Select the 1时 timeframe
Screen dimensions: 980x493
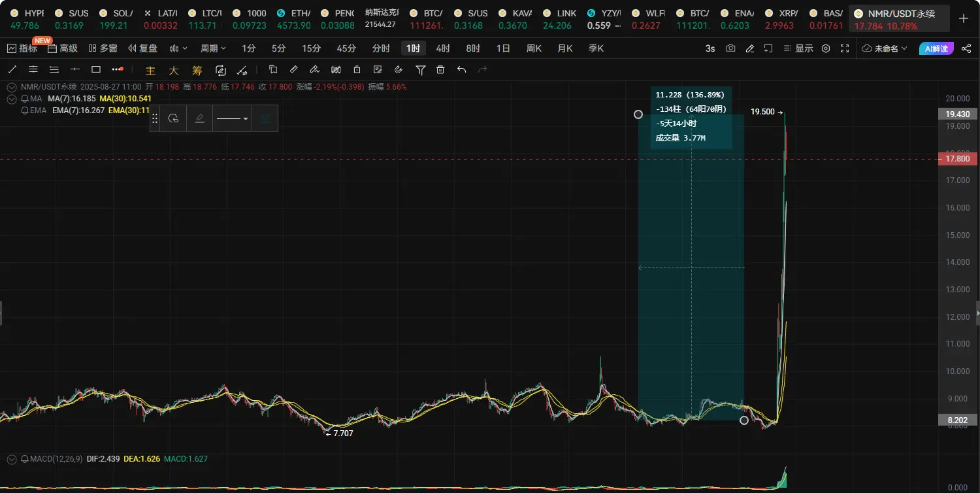[413, 48]
